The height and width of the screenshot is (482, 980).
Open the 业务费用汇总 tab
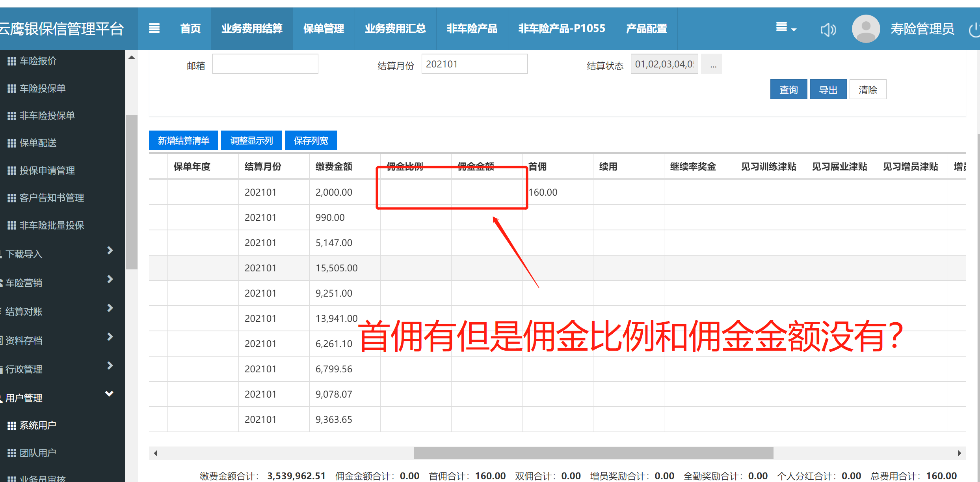click(x=395, y=28)
